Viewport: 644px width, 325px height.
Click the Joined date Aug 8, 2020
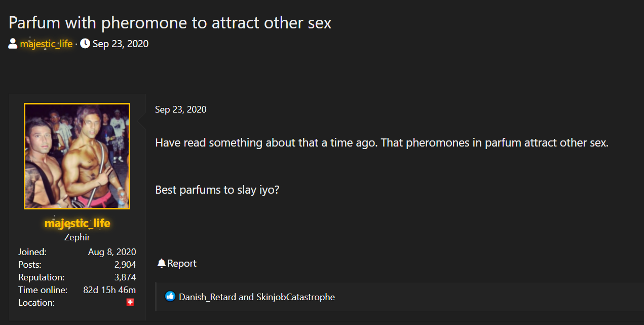click(x=112, y=252)
